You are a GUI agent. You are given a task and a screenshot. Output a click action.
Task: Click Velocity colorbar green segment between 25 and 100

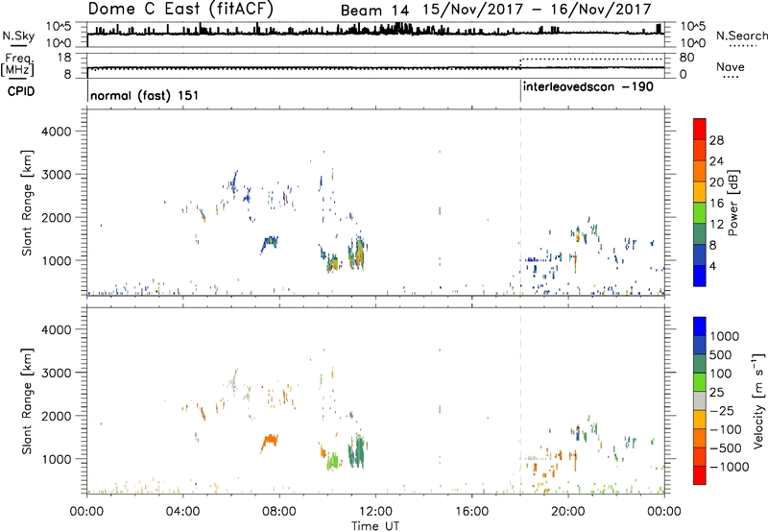click(700, 382)
